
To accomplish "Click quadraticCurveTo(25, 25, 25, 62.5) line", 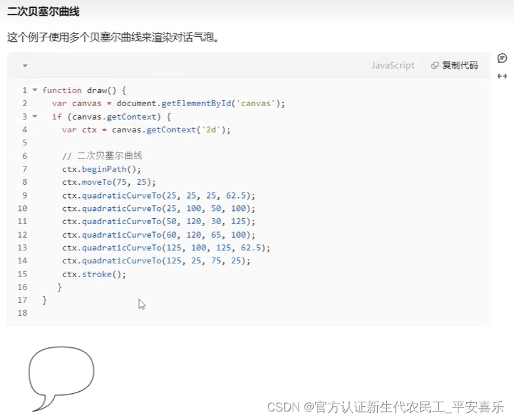I will click(x=158, y=195).
